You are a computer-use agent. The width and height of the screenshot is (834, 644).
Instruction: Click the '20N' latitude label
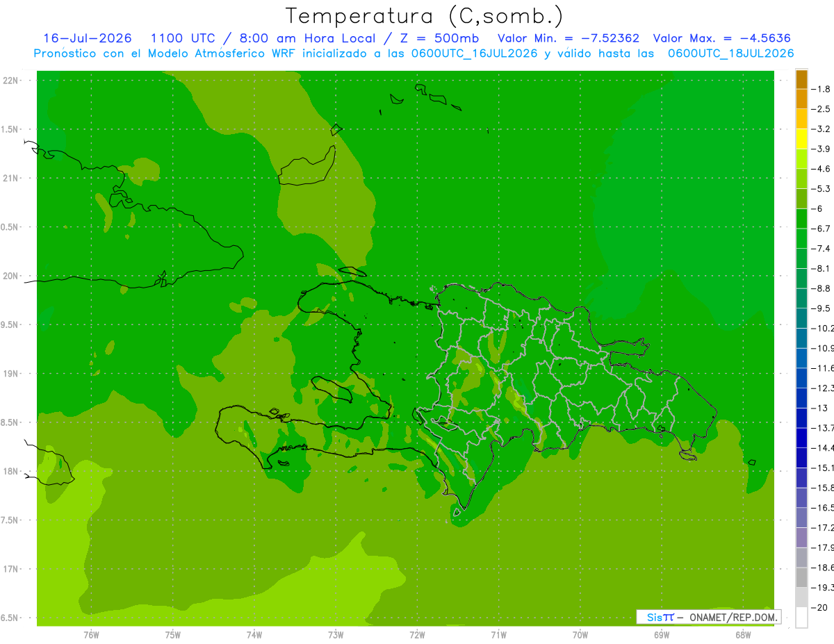10,276
